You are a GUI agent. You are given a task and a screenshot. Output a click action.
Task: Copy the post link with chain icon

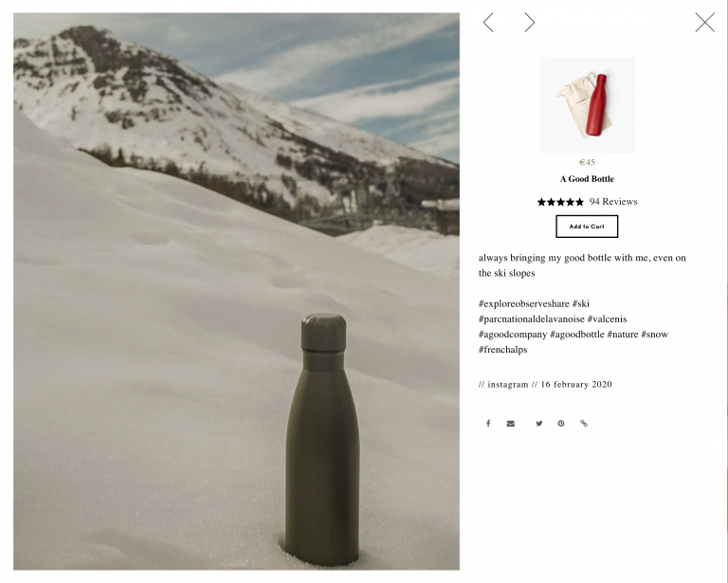click(x=584, y=424)
